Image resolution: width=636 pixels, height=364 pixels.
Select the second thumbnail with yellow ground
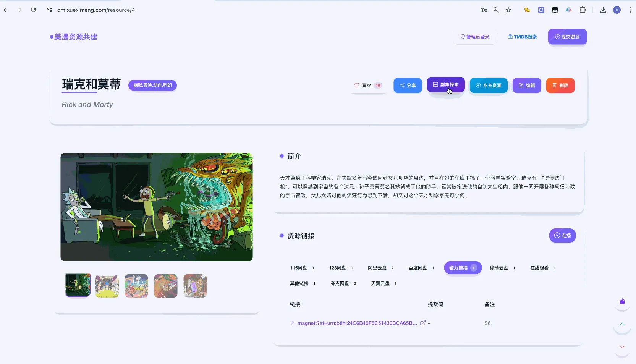pyautogui.click(x=107, y=286)
